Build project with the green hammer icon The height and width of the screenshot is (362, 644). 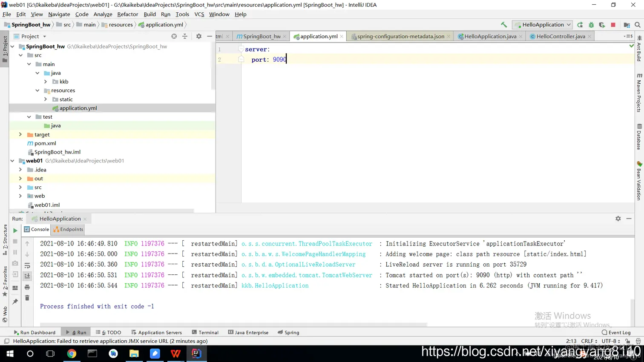[x=504, y=25]
